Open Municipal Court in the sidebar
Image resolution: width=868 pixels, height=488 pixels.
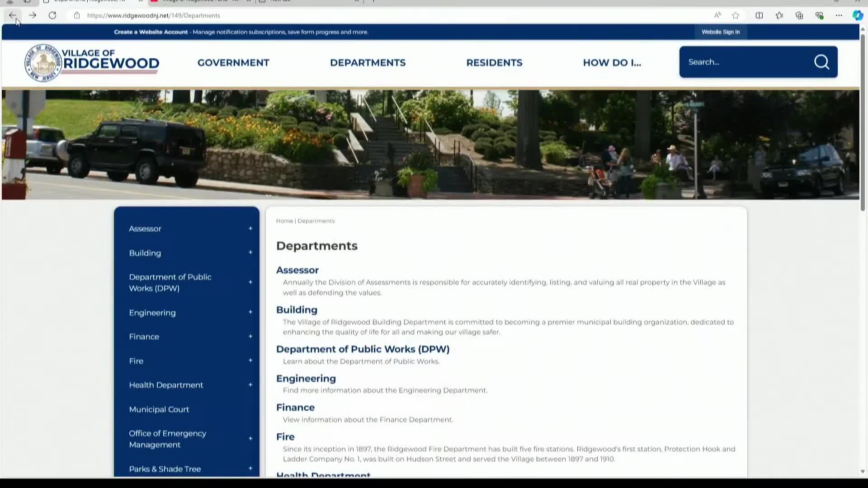159,409
